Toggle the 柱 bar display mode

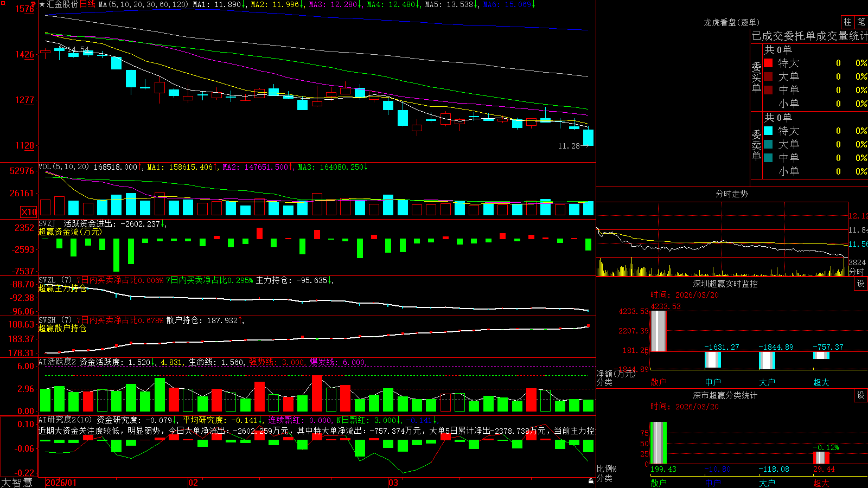click(847, 22)
